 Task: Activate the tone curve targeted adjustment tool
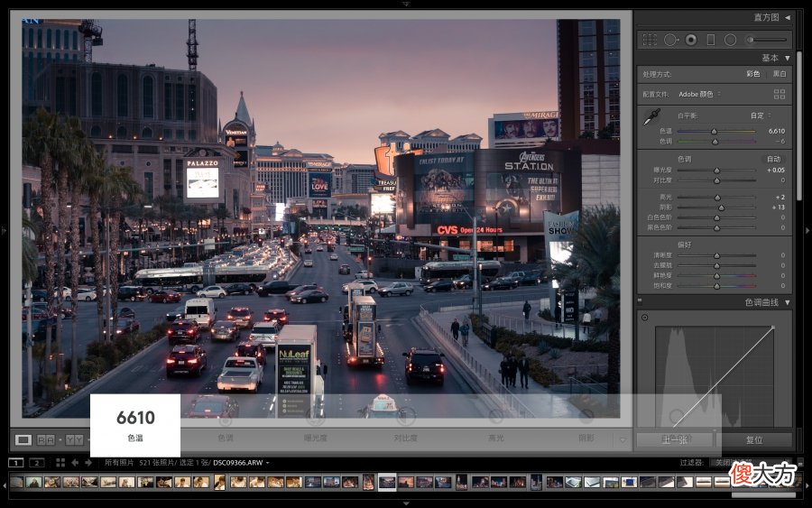[645, 318]
